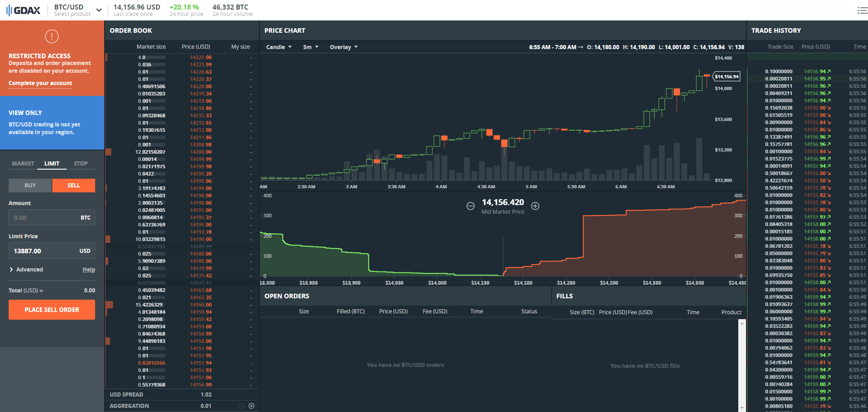
Task: Decrease order book aggregation
Action: point(241,406)
